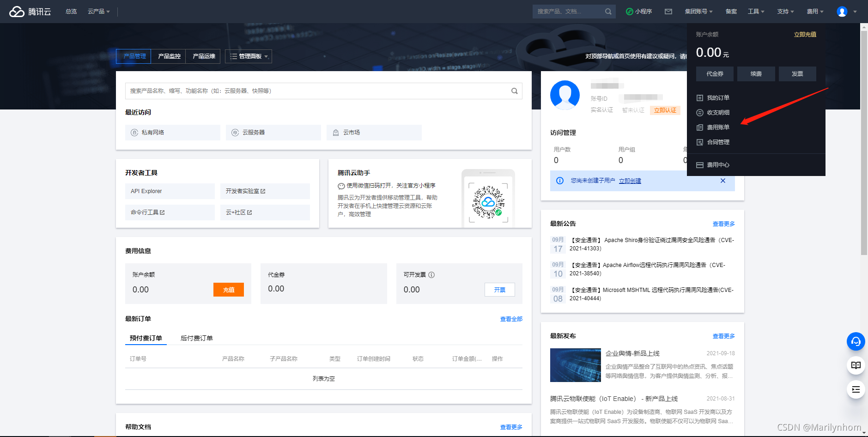Click the user avatar icon in top bar

[x=842, y=12]
